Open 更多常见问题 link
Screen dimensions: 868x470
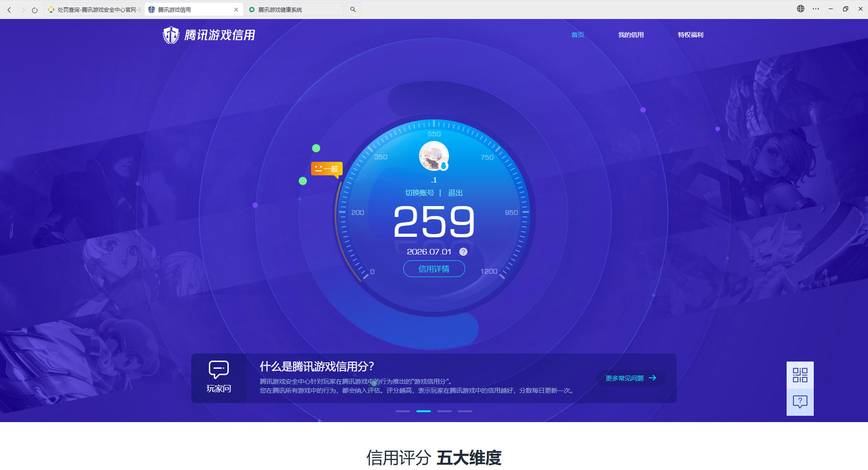625,378
